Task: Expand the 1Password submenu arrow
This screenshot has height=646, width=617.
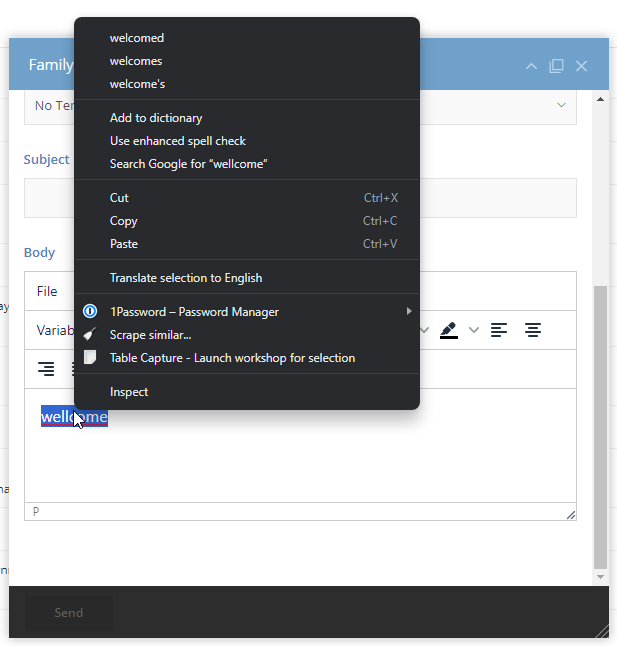Action: click(409, 311)
